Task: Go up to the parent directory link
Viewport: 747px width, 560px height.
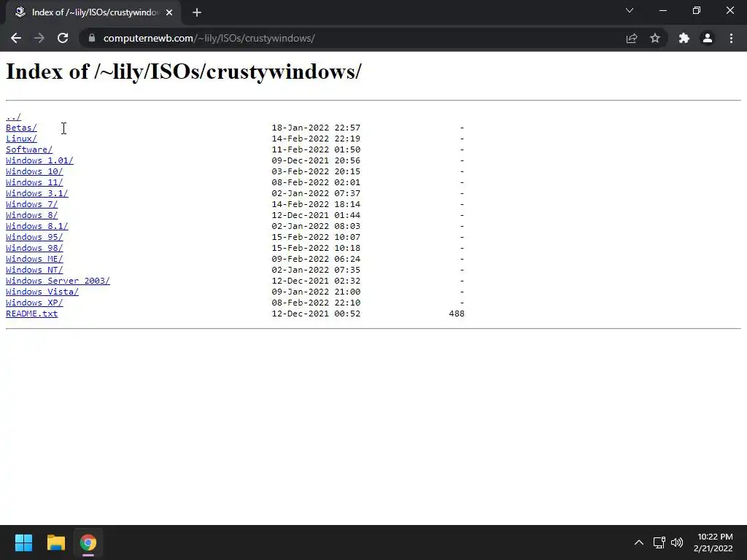Action: coord(13,117)
